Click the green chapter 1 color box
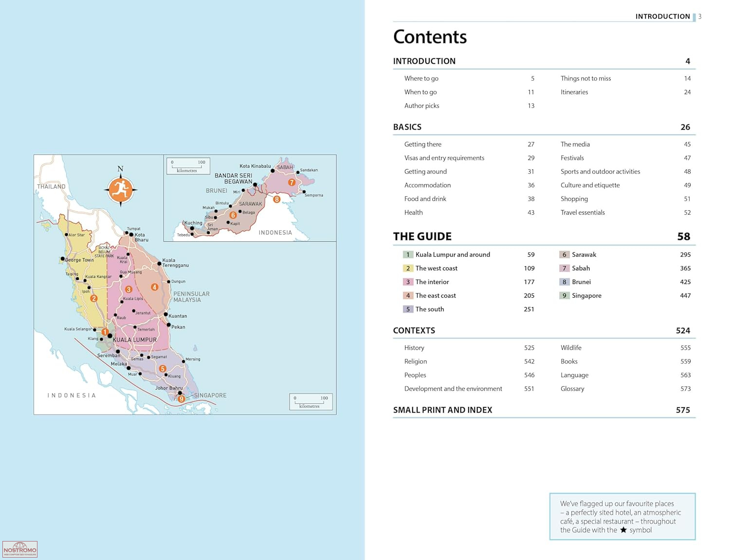The image size is (730, 560). 408,254
